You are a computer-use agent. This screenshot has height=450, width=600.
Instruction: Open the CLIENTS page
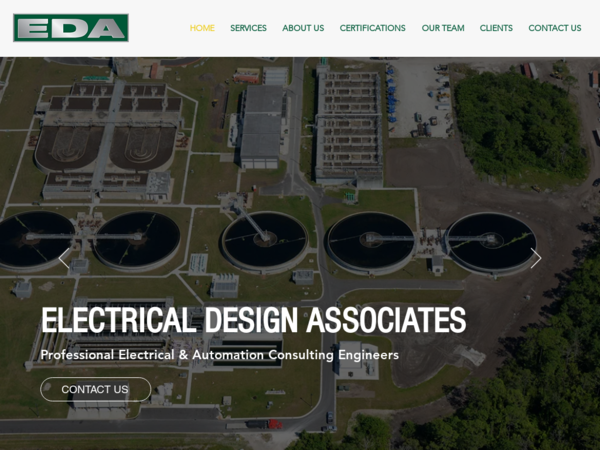[496, 28]
